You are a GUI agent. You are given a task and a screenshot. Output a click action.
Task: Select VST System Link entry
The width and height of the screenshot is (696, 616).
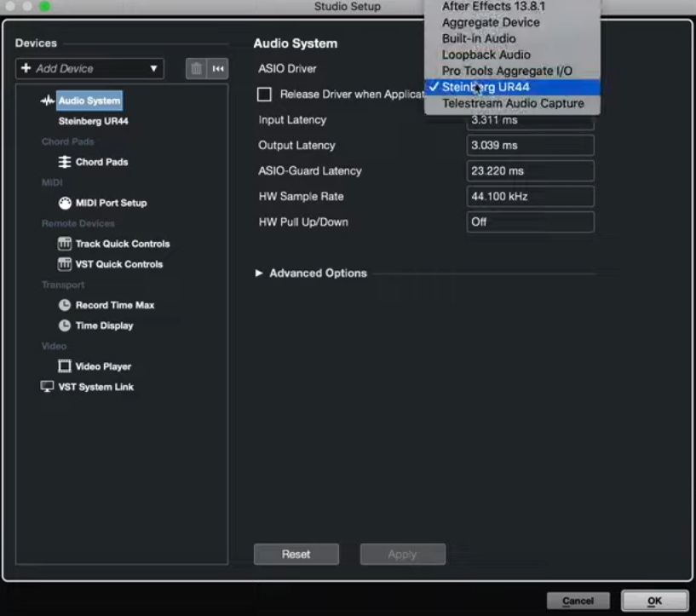click(96, 387)
